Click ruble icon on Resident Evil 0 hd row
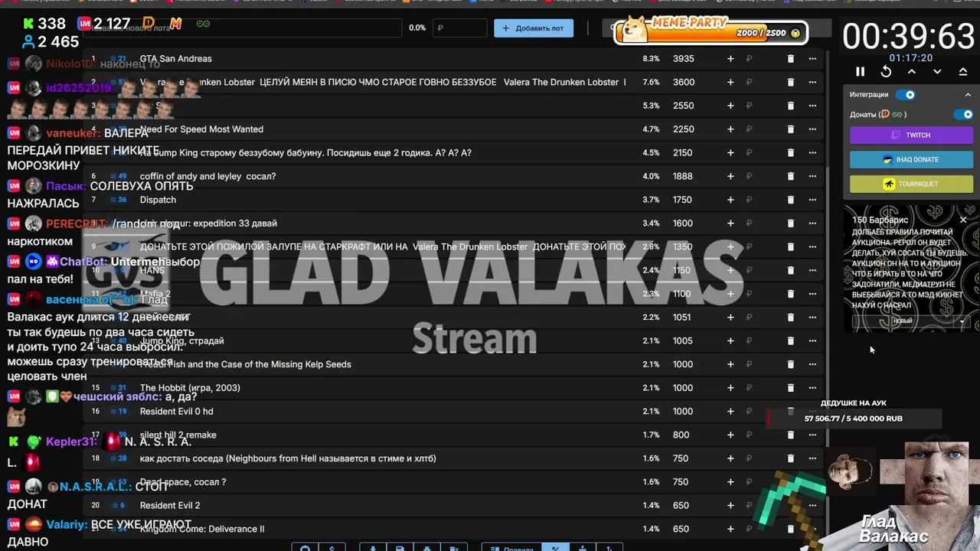980x551 pixels. click(x=750, y=412)
